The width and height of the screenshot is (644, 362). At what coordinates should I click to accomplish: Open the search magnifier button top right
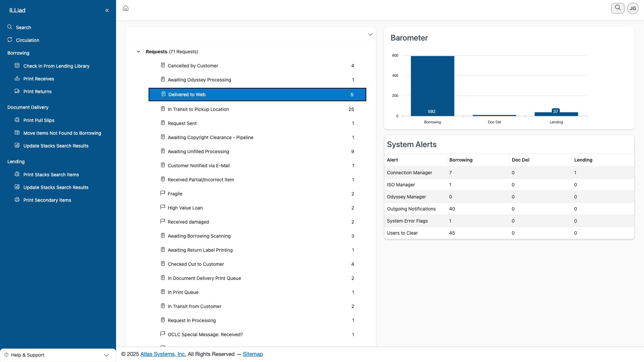click(x=618, y=8)
